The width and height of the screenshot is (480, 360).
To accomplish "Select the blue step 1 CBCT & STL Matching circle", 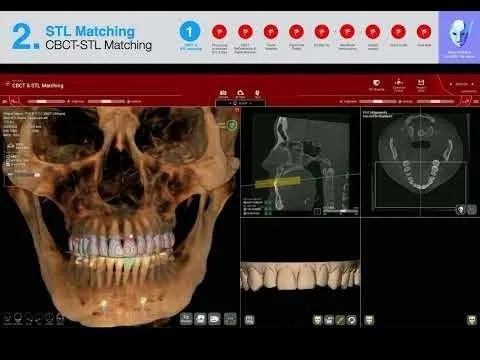I will pyautogui.click(x=190, y=32).
